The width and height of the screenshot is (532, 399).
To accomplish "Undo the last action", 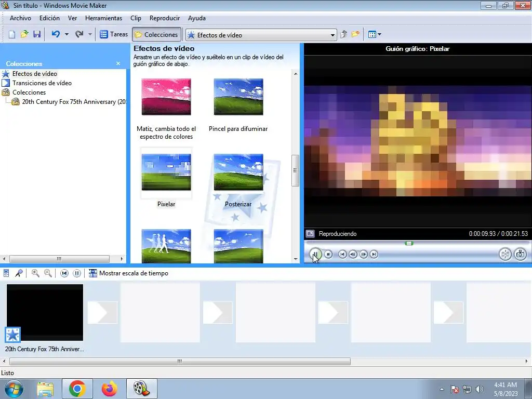I will pos(56,34).
